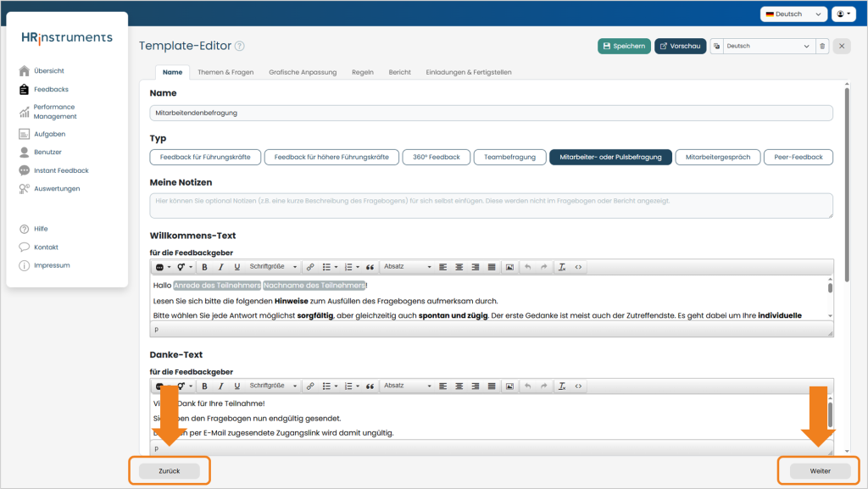Open numbered list dropdown in Willkommens-Text editor
The image size is (868, 489).
pyautogui.click(x=352, y=267)
